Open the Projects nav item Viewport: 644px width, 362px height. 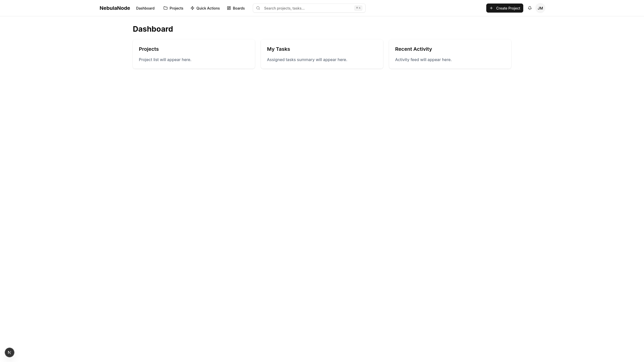coord(173,8)
